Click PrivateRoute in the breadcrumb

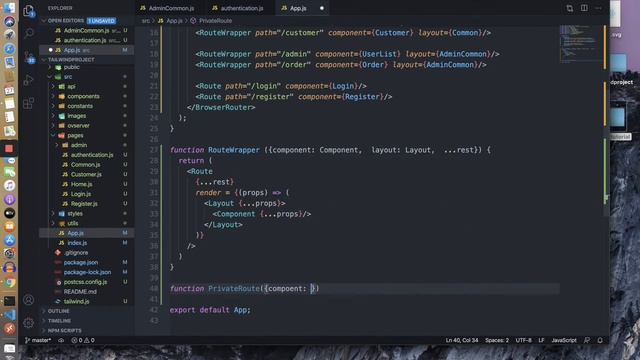216,20
